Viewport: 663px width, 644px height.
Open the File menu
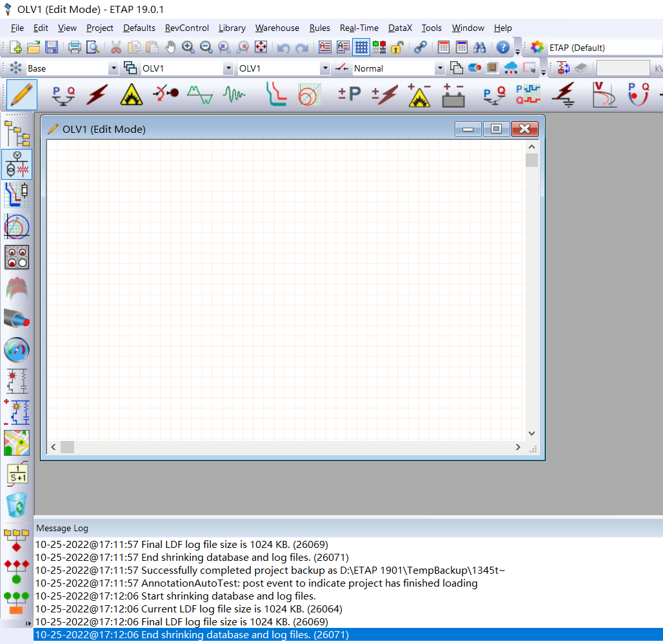tap(17, 28)
